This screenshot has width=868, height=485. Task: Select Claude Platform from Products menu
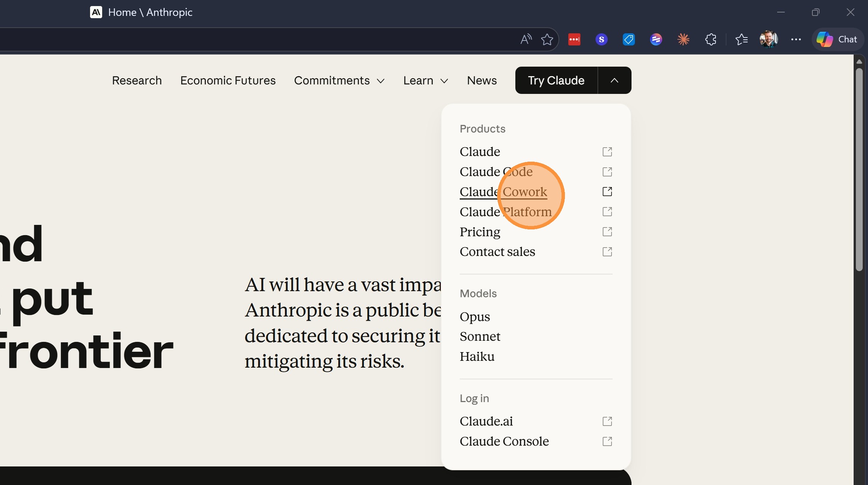click(x=506, y=212)
